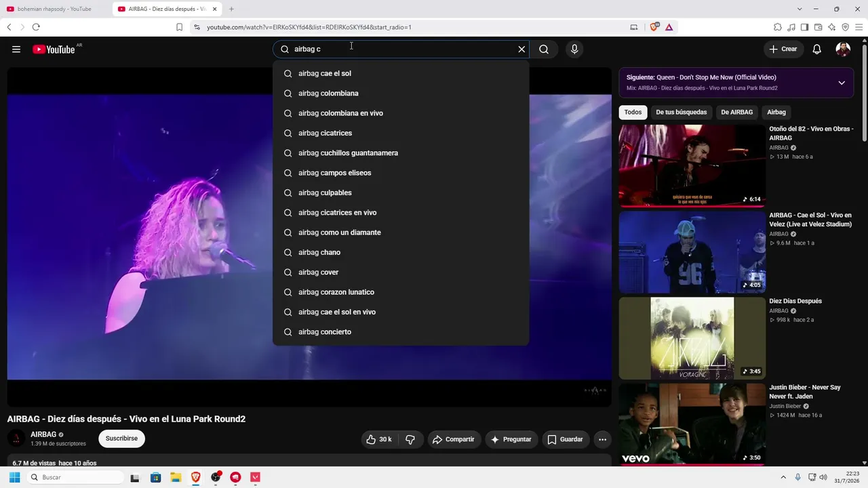Image resolution: width=868 pixels, height=488 pixels.
Task: Like the video with thumbs up
Action: click(x=378, y=439)
